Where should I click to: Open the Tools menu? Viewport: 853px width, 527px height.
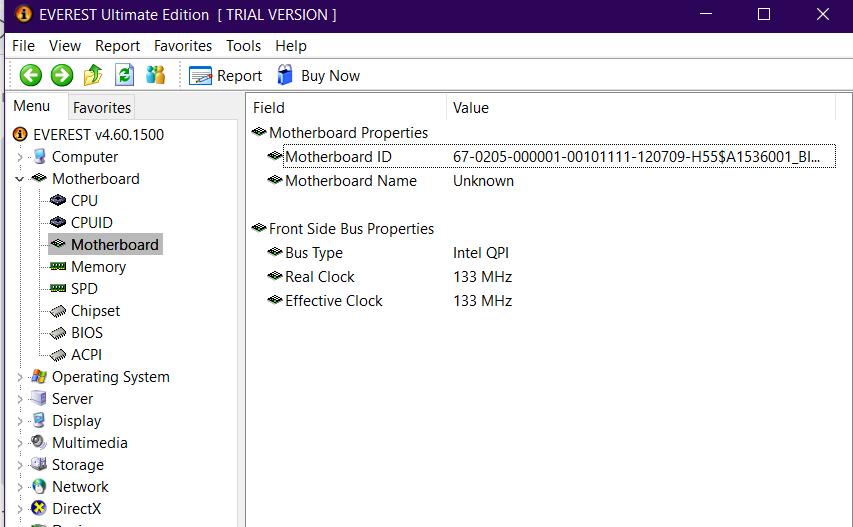[x=244, y=46]
